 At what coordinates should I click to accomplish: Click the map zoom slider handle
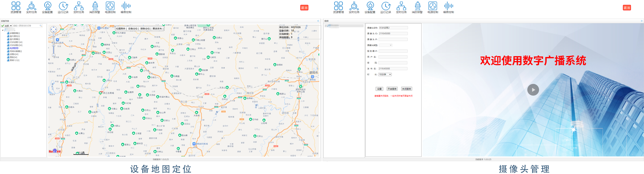54,46
